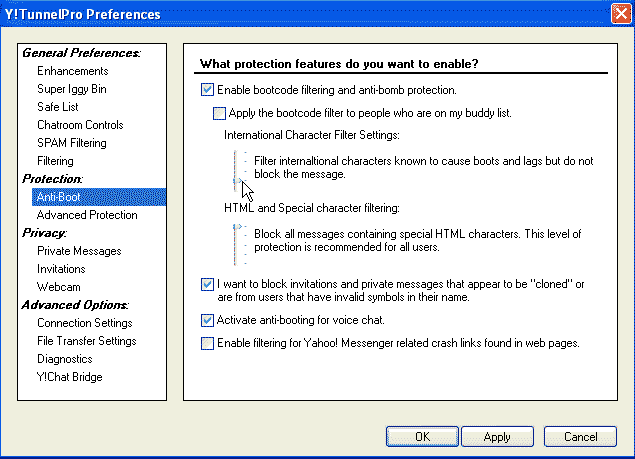Screen dimensions: 635x459
Task: Adjust the HTML and Special character slider
Action: 238,227
